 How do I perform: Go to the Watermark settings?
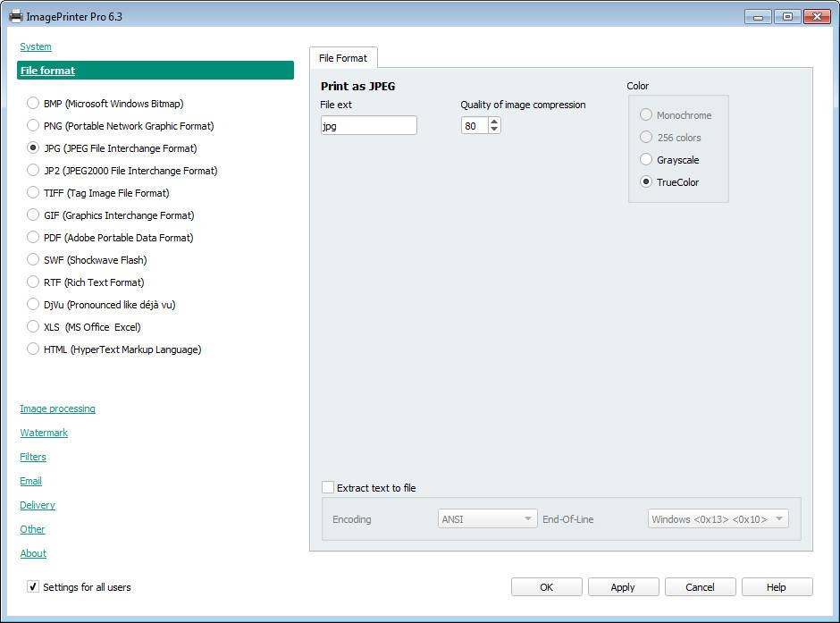44,433
